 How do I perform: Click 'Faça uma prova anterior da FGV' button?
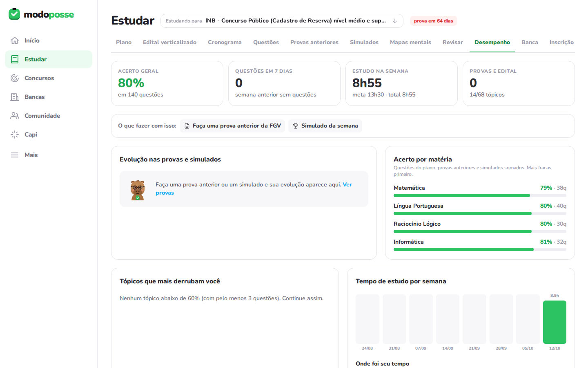coord(232,126)
